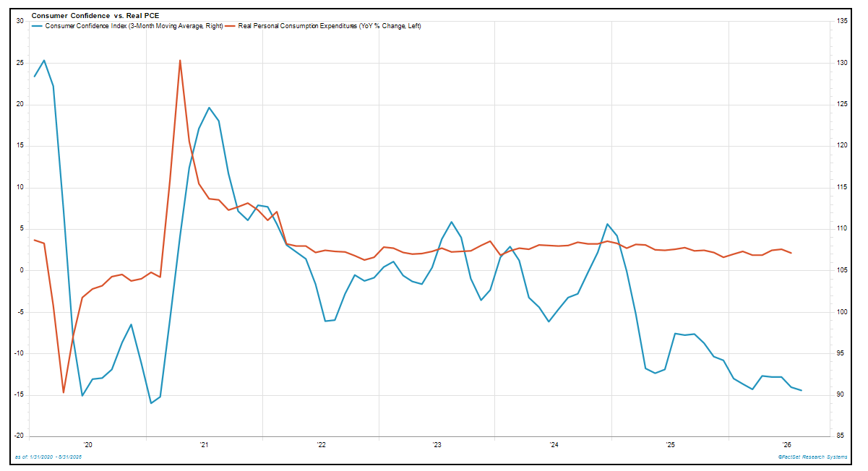Click the red line's highest peak near 25

(x=180, y=61)
